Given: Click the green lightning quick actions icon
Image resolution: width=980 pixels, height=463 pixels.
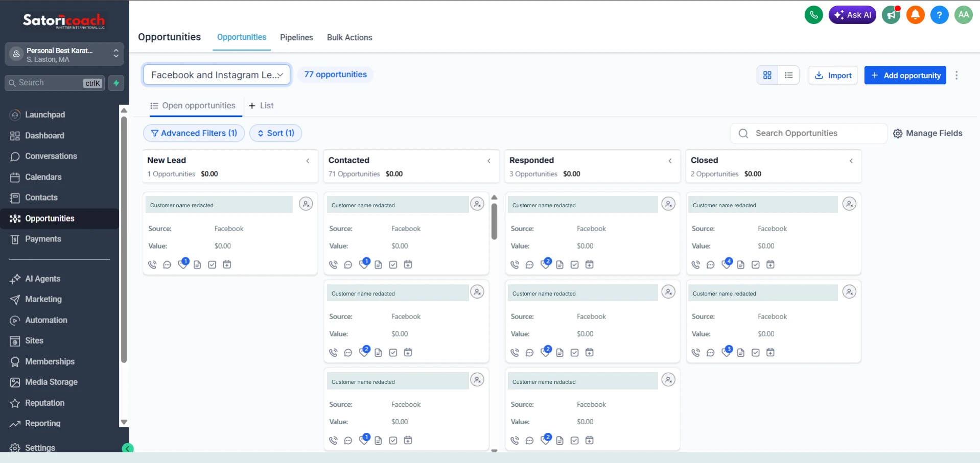Looking at the screenshot, I should (116, 83).
